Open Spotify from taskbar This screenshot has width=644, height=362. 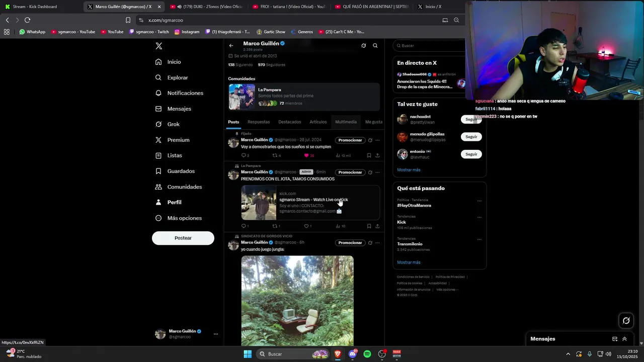tap(367, 354)
